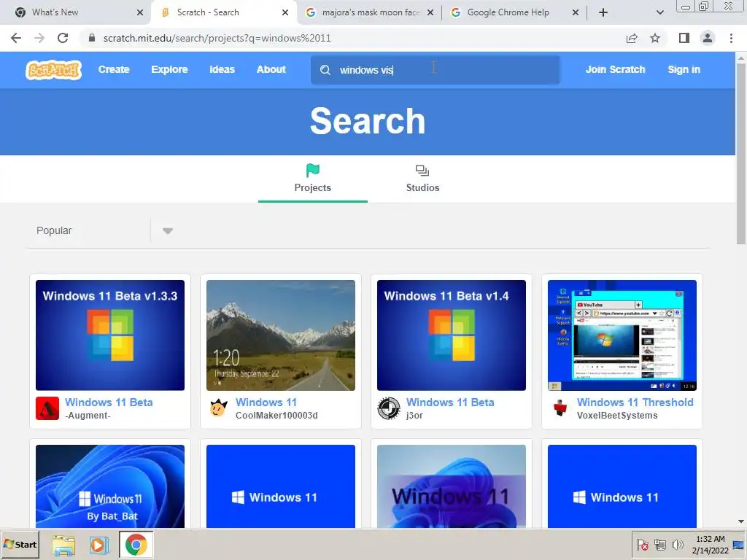Open Ideas in Scratch navigation
The height and width of the screenshot is (560, 747).
click(x=222, y=69)
